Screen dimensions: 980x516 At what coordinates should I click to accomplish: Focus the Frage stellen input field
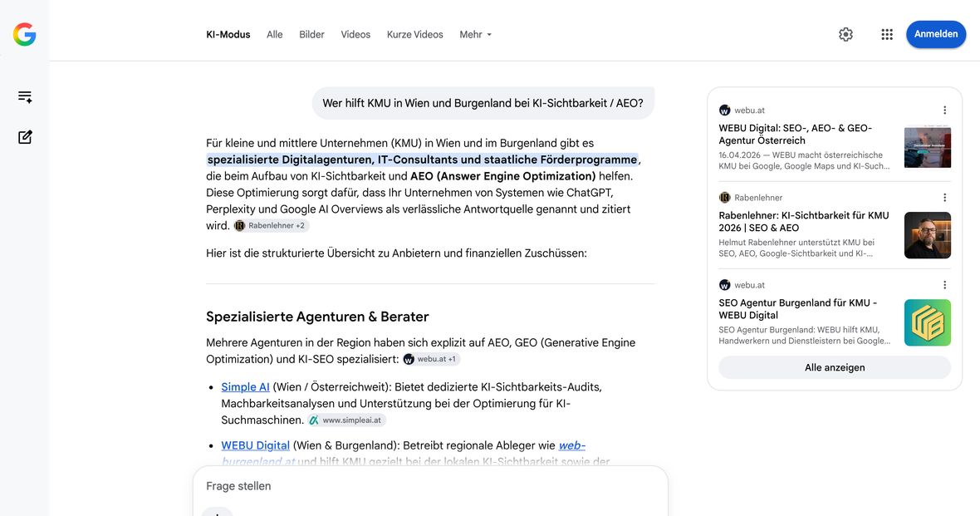(430, 486)
